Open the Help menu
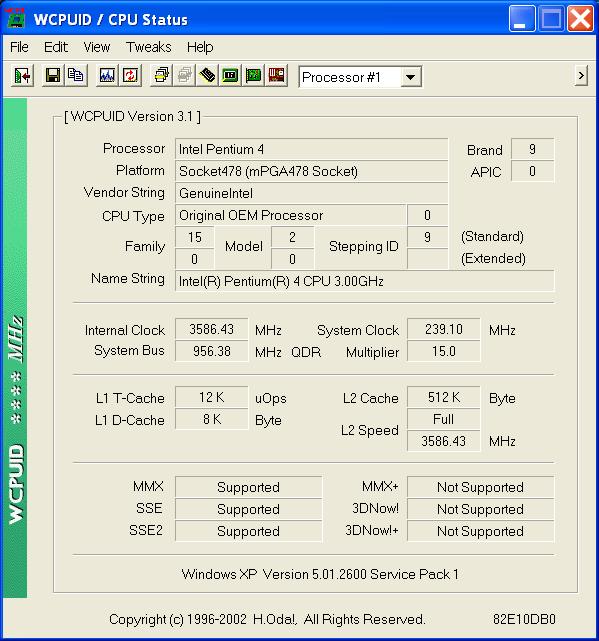599x641 pixels. point(200,47)
